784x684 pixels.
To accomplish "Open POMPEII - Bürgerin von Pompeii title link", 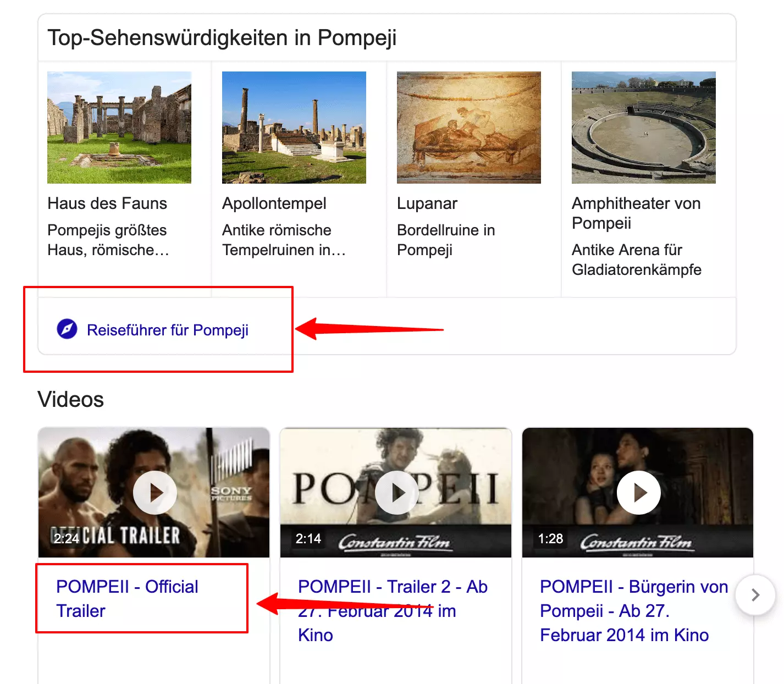I will [x=634, y=611].
